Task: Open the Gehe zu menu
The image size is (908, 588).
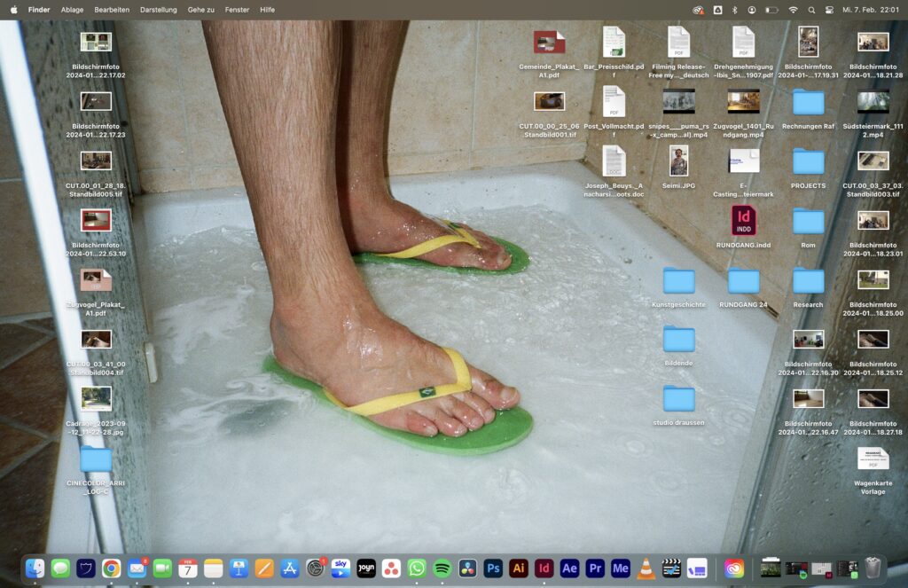Action: [x=200, y=10]
